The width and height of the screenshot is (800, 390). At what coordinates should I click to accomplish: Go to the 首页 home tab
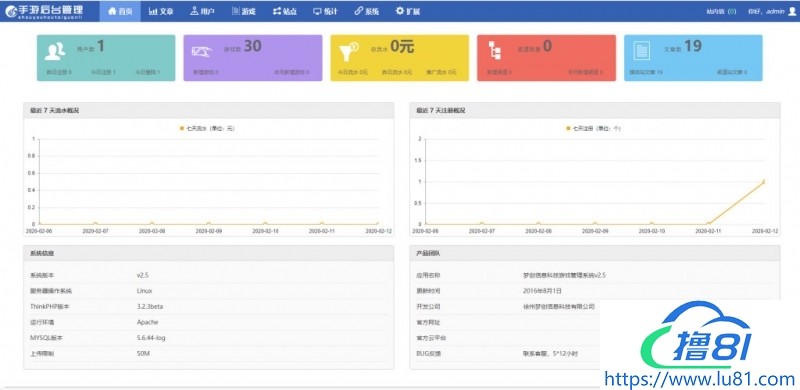pyautogui.click(x=120, y=11)
